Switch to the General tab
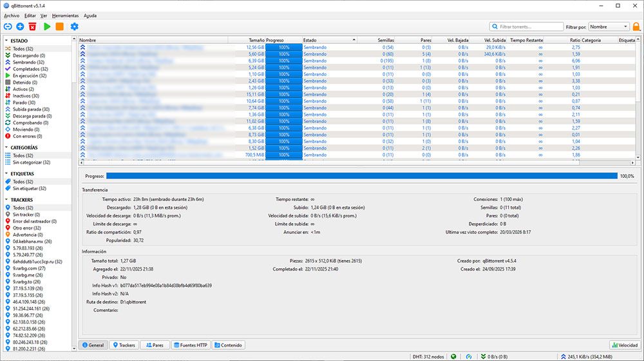This screenshot has height=361, width=644. tap(93, 345)
